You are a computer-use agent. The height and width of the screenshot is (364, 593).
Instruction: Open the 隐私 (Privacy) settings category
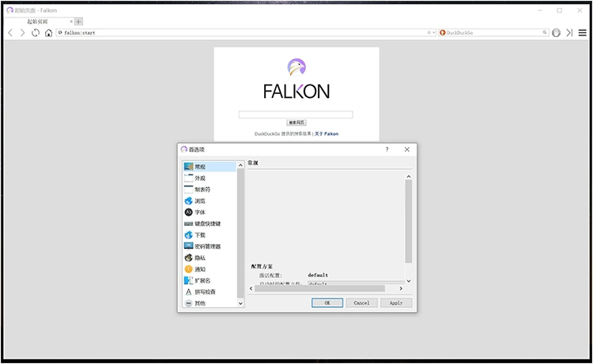point(200,257)
